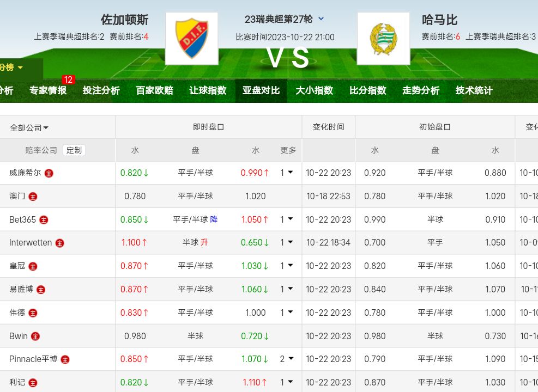The image size is (538, 392).
Task: Open the 分榜 dropdown on the left
Action: click(x=12, y=68)
